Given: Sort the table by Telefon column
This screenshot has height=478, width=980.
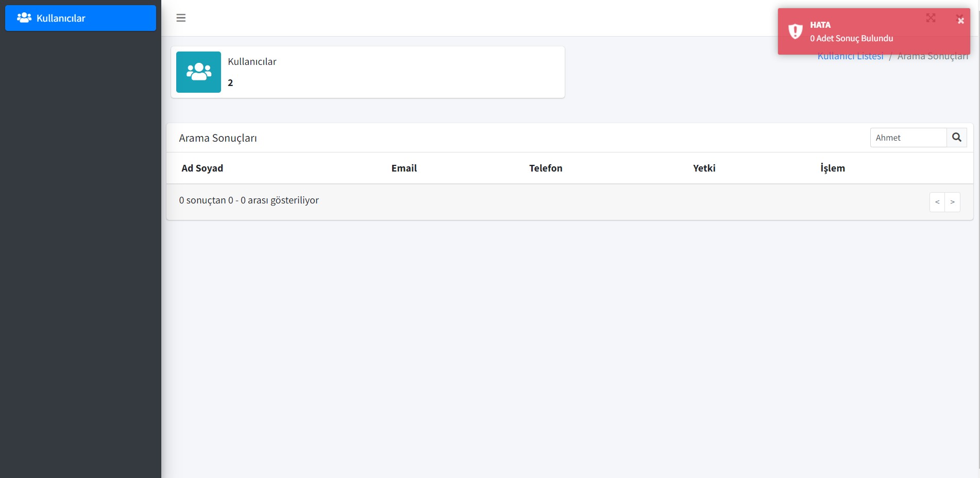Looking at the screenshot, I should coord(546,168).
